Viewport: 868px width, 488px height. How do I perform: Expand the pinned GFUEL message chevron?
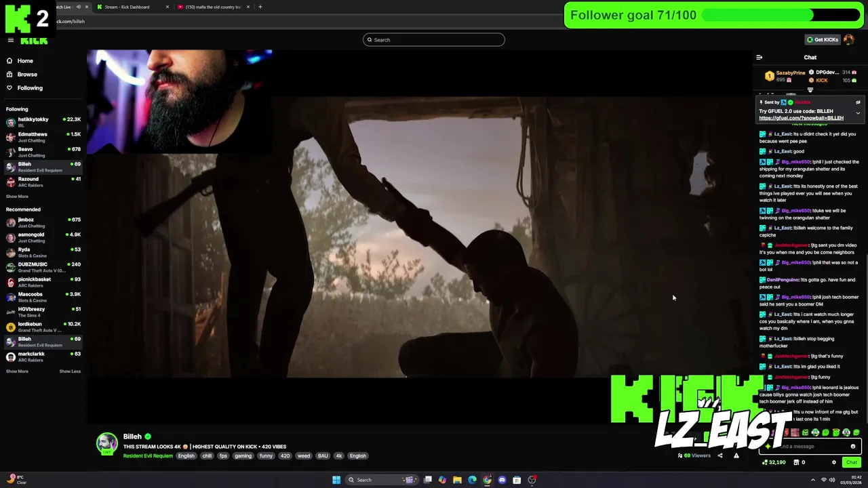858,113
